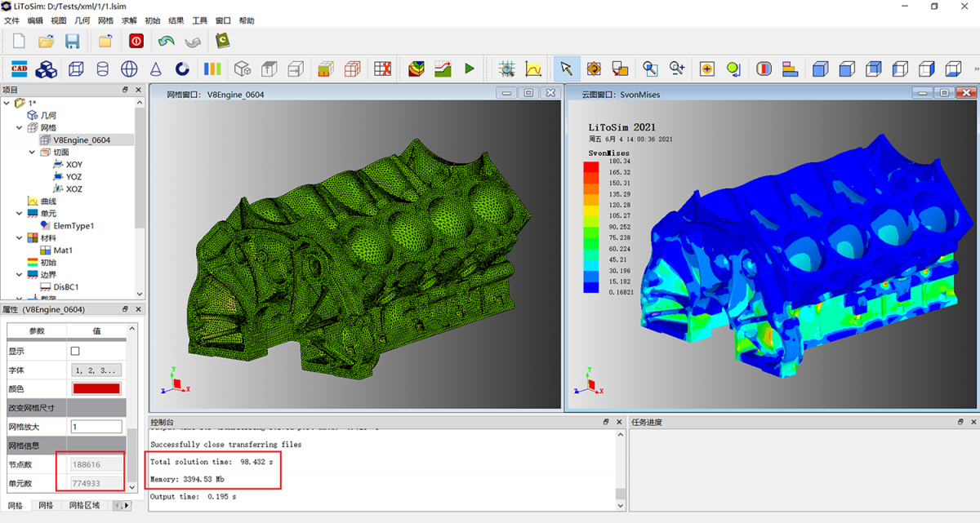This screenshot has width=980, height=523.
Task: Select the 初始 tree item
Action: pyautogui.click(x=42, y=262)
